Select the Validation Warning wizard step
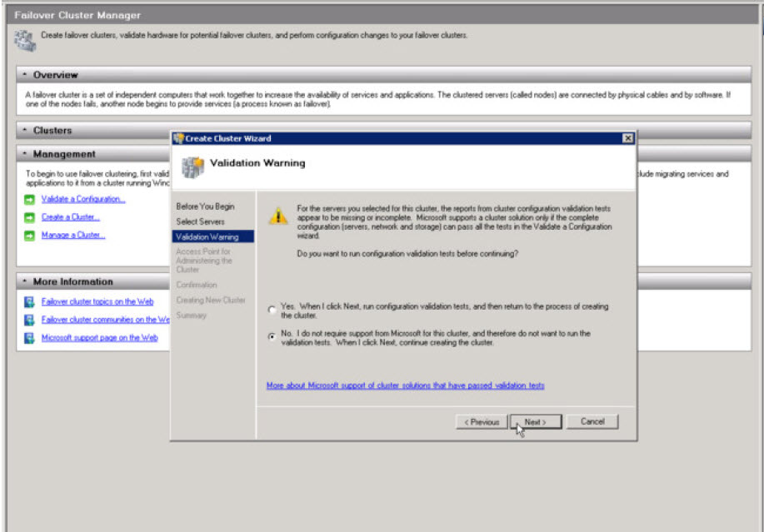This screenshot has height=532, width=764. tap(213, 236)
